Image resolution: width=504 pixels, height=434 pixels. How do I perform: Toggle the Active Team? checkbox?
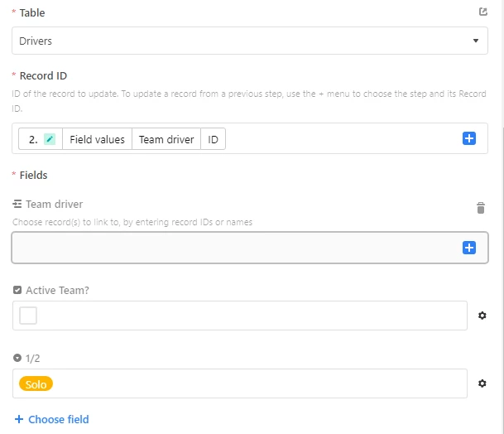click(28, 316)
